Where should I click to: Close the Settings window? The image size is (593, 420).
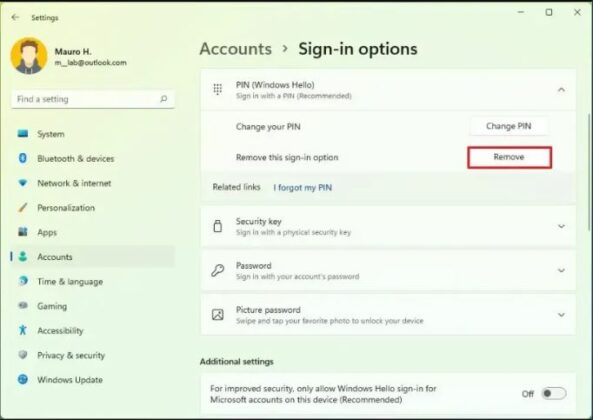577,12
